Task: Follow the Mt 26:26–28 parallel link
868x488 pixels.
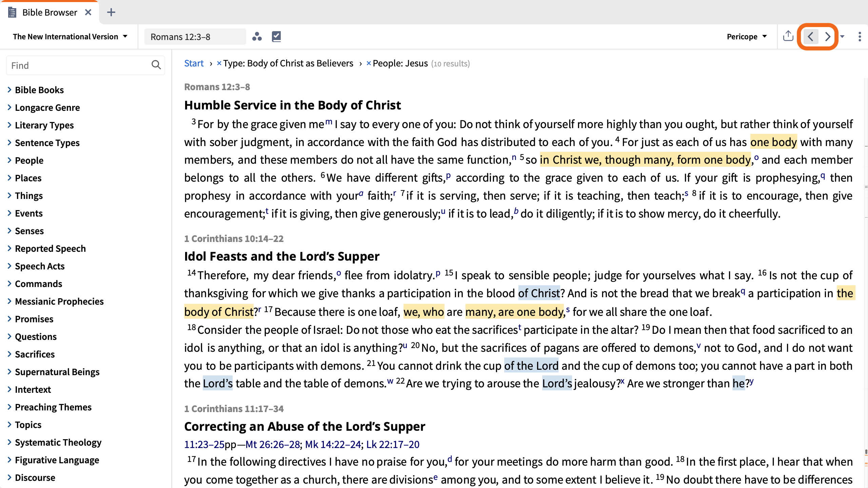Action: [x=273, y=444]
